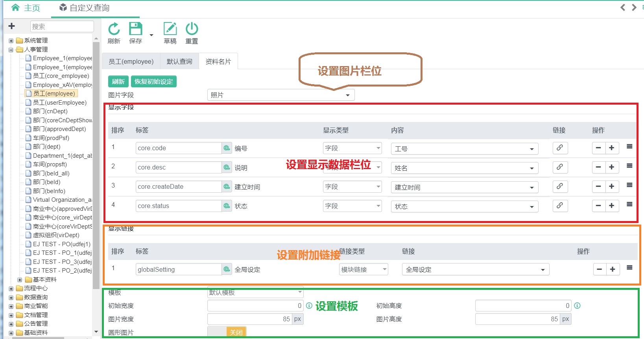Image resolution: width=644 pixels, height=339 pixels.
Task: Toggle the 圆形图片 switch showing 关闭
Action: point(227,332)
